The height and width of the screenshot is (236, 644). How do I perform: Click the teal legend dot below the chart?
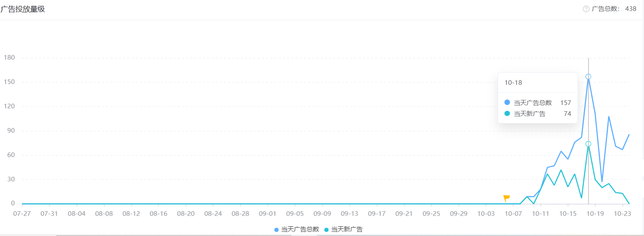point(327,230)
